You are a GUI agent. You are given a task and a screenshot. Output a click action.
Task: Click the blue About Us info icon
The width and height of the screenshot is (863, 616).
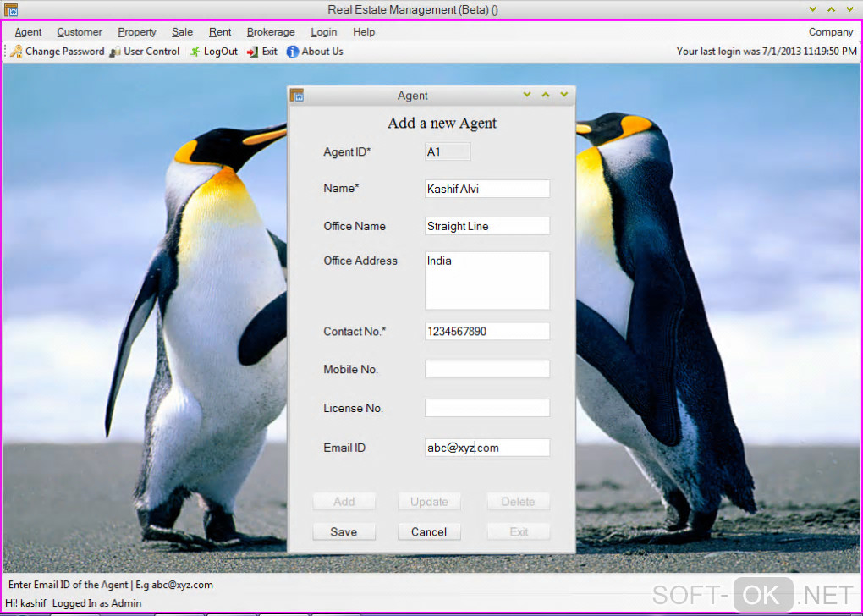tap(293, 52)
